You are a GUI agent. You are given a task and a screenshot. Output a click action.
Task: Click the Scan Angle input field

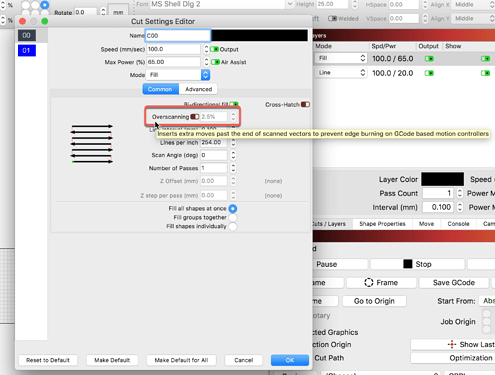214,155
